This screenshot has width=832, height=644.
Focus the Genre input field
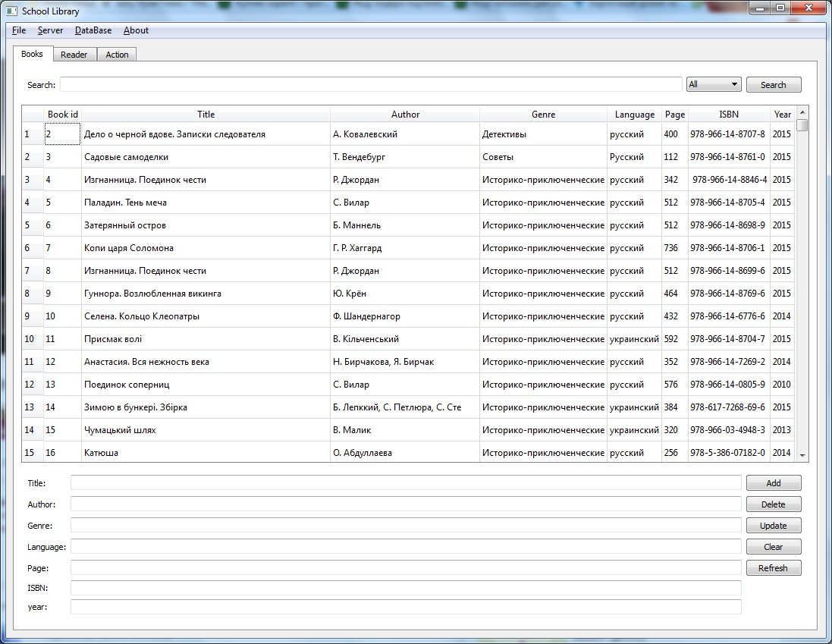click(x=406, y=525)
